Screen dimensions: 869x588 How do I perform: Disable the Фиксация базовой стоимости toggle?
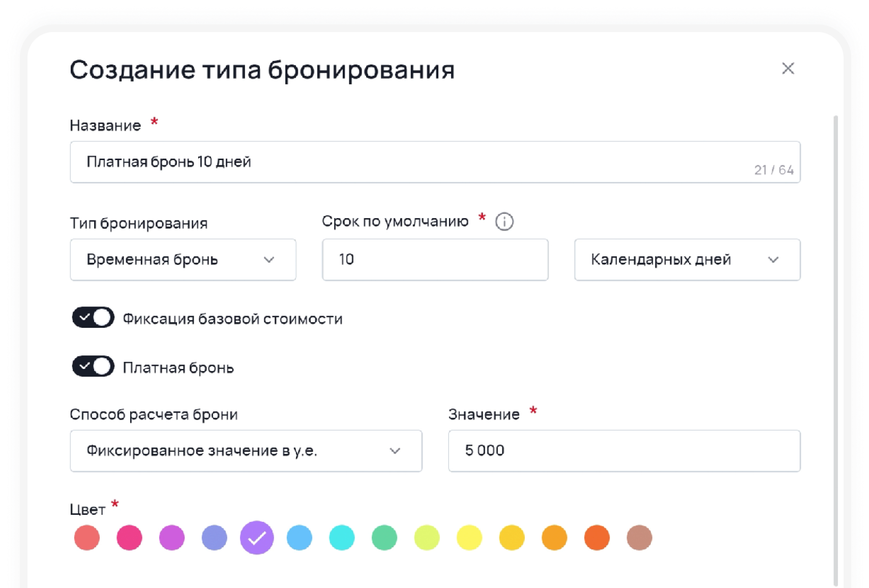click(x=94, y=318)
